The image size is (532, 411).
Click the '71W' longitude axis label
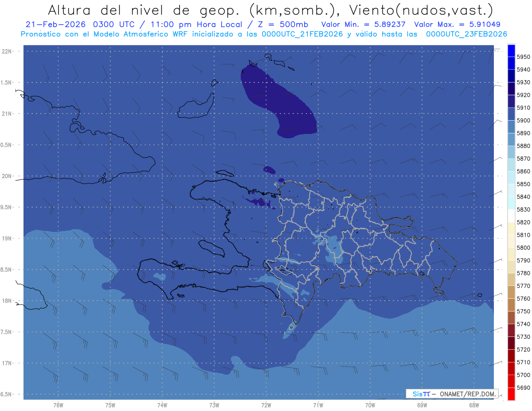pyautogui.click(x=318, y=405)
